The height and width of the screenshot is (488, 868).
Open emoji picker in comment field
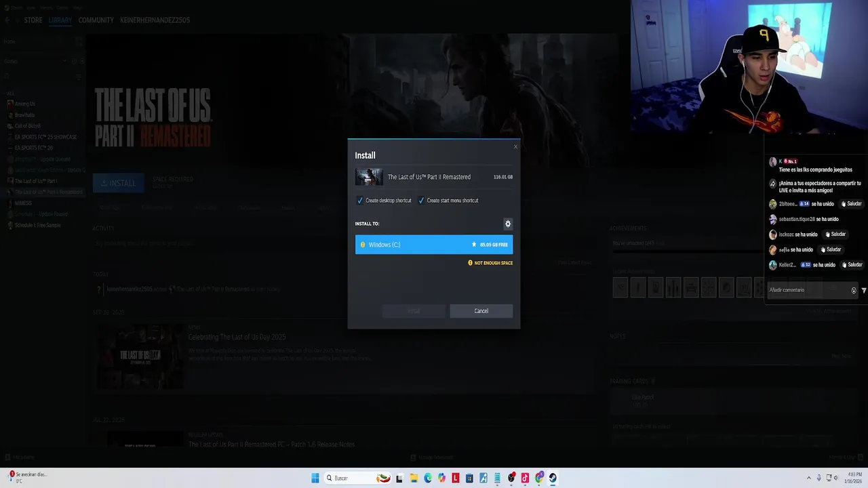pyautogui.click(x=854, y=290)
